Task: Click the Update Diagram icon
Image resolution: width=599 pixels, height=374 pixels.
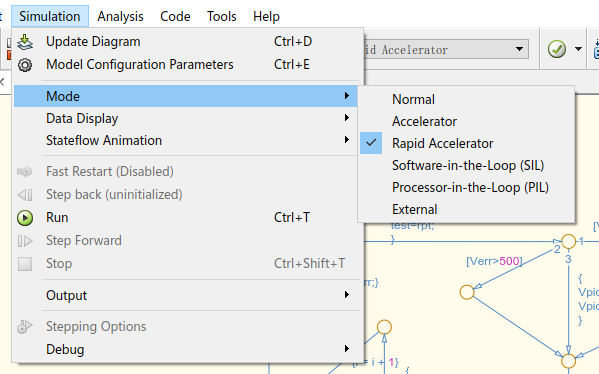Action: 25,42
